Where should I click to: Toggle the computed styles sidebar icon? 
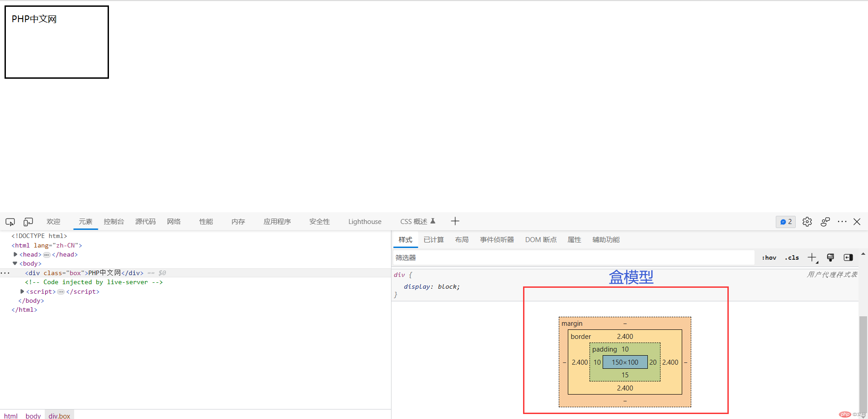coord(848,257)
